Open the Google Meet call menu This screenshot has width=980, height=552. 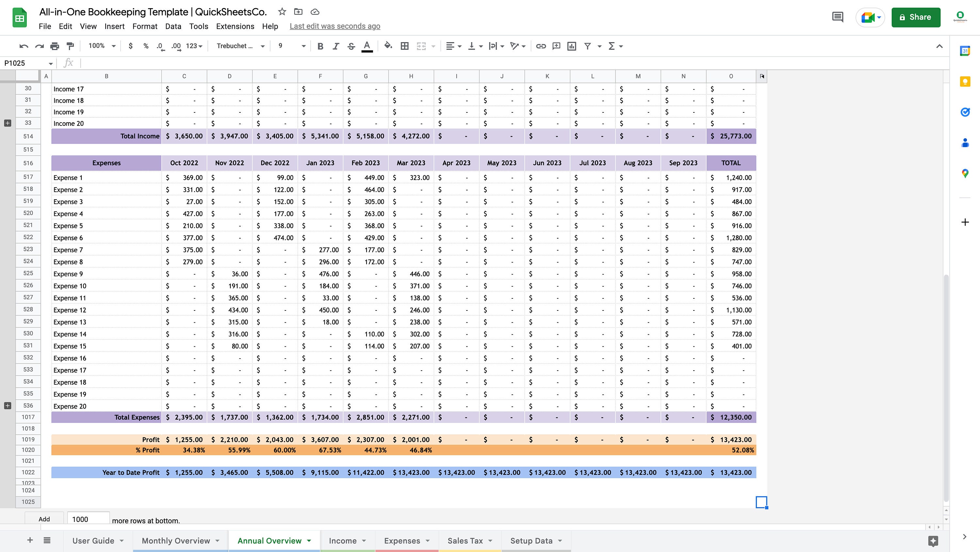871,17
